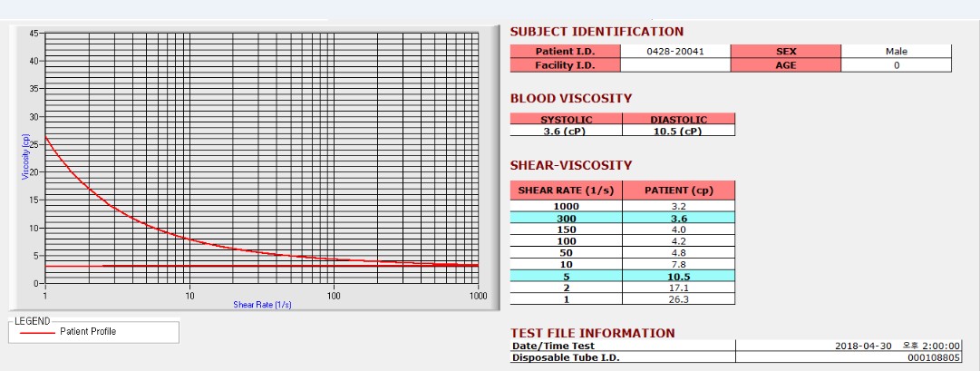980x371 pixels.
Task: Click the SEX header cell
Action: (786, 52)
